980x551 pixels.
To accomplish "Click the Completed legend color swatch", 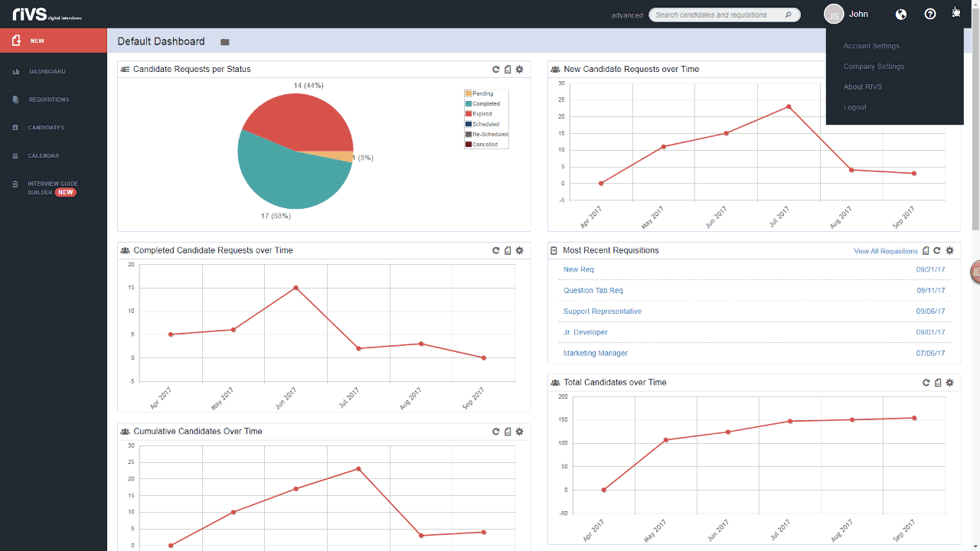I will coord(469,103).
